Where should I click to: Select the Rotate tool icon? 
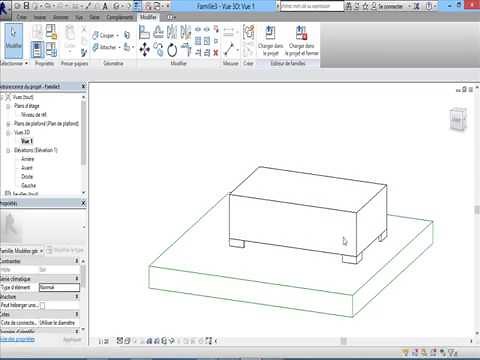pyautogui.click(x=172, y=50)
